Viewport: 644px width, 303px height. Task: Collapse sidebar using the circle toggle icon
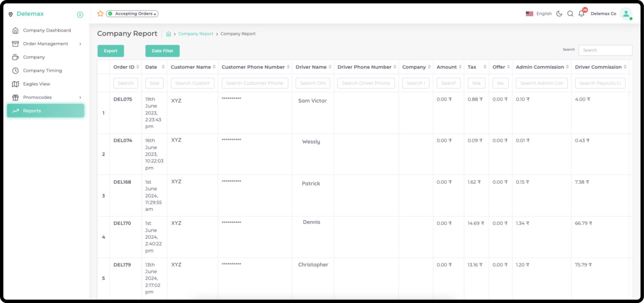click(80, 15)
